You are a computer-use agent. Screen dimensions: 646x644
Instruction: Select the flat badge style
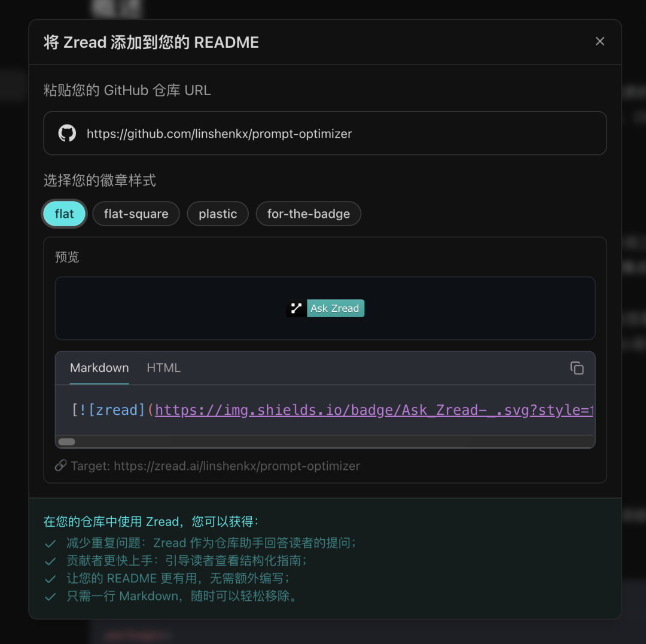click(64, 214)
